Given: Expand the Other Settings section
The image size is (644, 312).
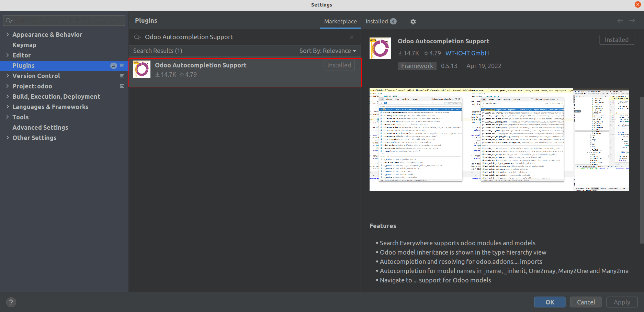Looking at the screenshot, I should pyautogui.click(x=8, y=138).
